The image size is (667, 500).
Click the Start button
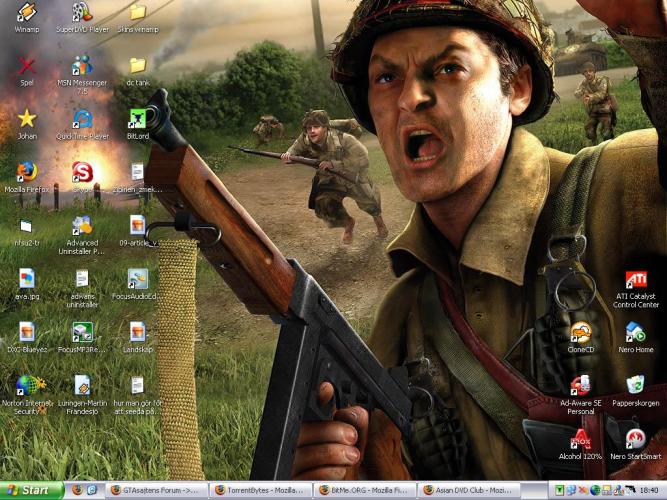(30, 490)
